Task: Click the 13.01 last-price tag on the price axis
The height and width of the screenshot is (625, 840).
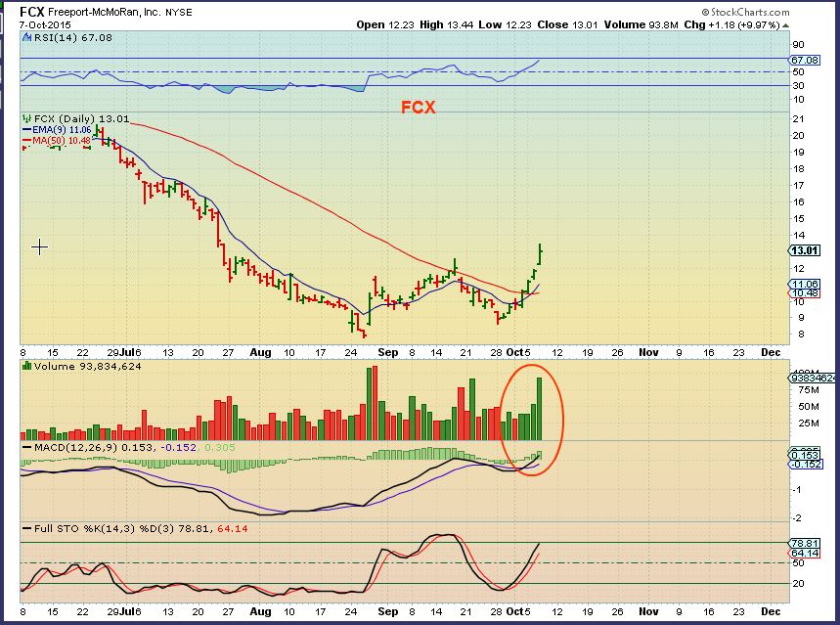Action: point(805,250)
